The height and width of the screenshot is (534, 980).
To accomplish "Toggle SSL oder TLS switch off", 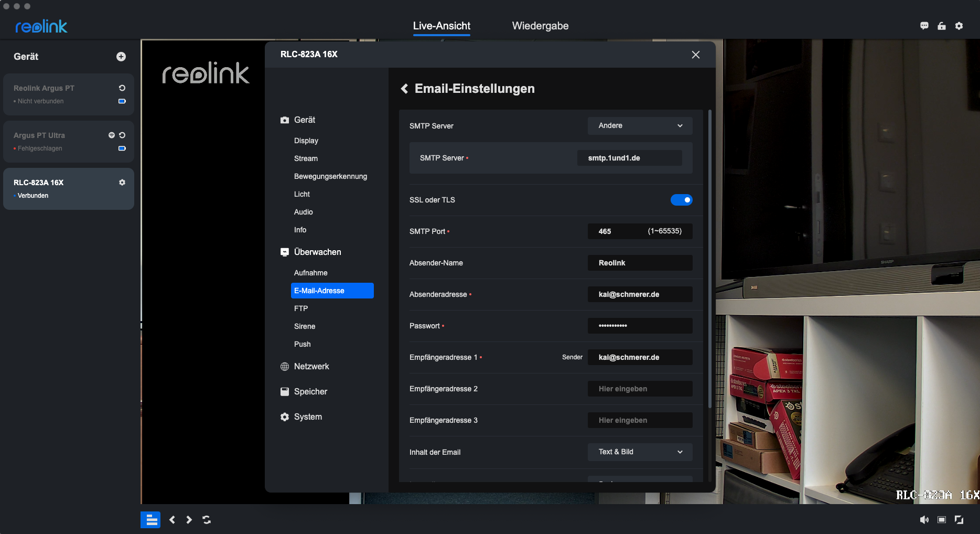I will [681, 200].
